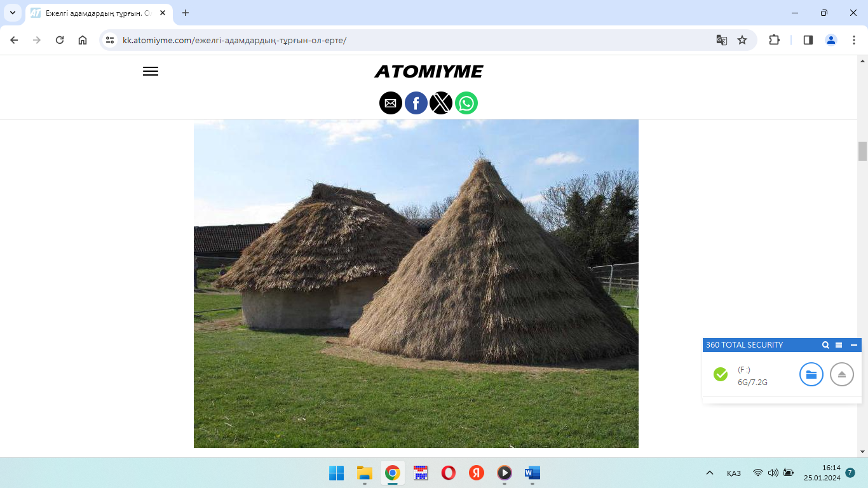This screenshot has height=488, width=868.
Task: Click the page's vertical scrollbar thumb
Action: (862, 151)
